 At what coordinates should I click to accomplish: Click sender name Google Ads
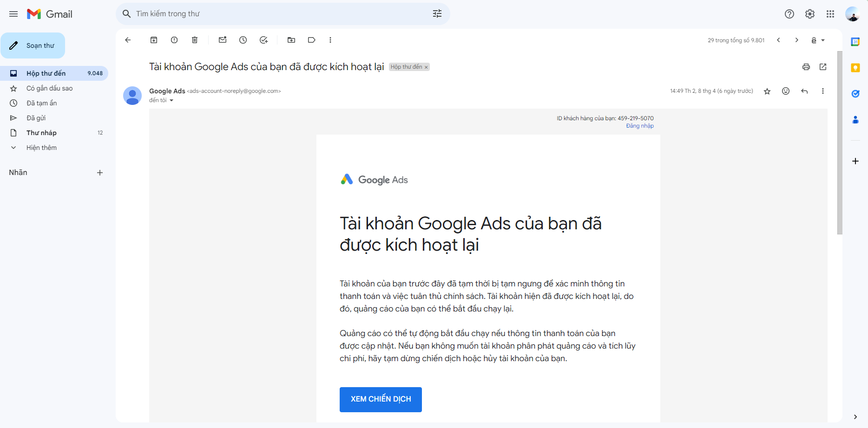167,91
